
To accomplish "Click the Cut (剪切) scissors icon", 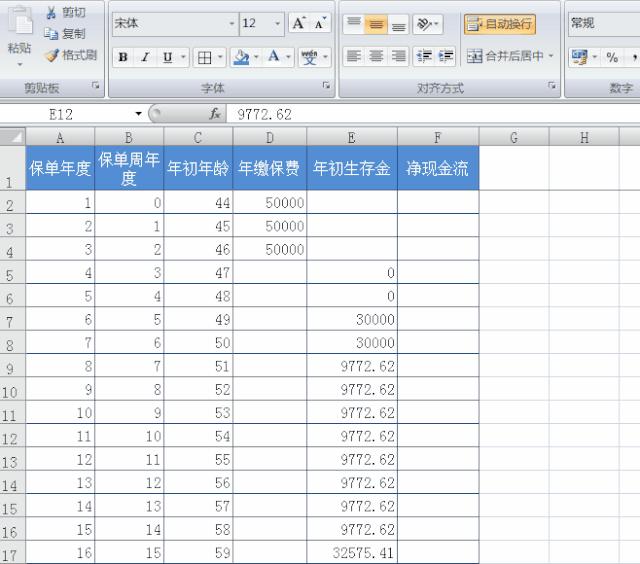I will tap(51, 13).
